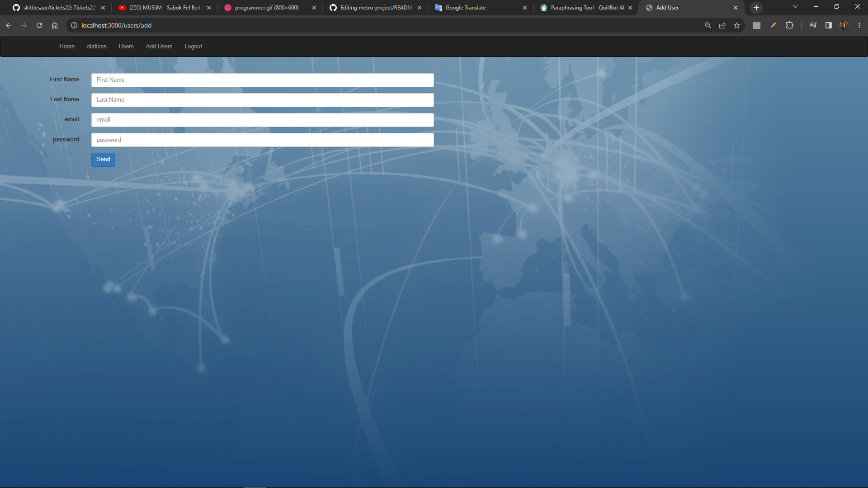
Task: Open the browser home page icon
Action: pos(55,25)
